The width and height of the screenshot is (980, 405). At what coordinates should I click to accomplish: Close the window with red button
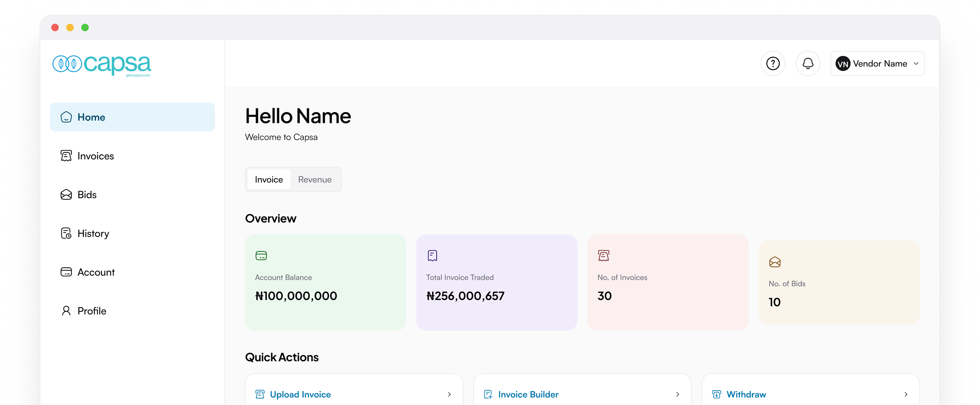[x=55, y=27]
